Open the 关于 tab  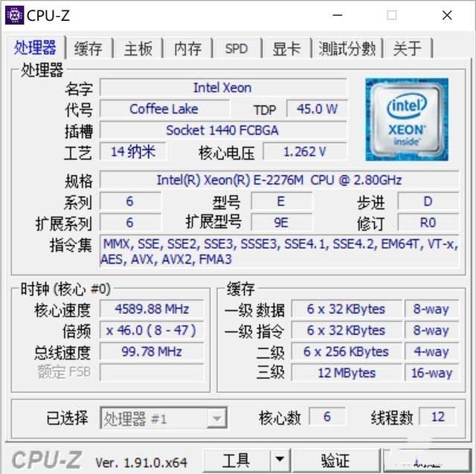point(408,48)
